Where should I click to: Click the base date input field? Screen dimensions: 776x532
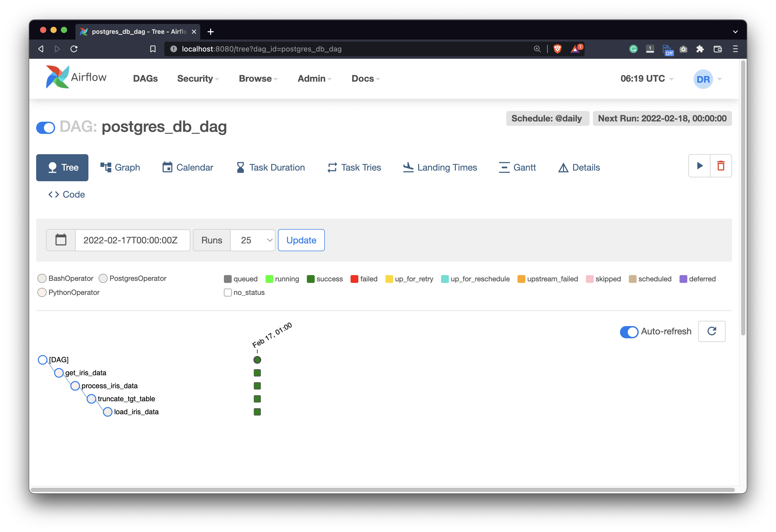point(132,240)
